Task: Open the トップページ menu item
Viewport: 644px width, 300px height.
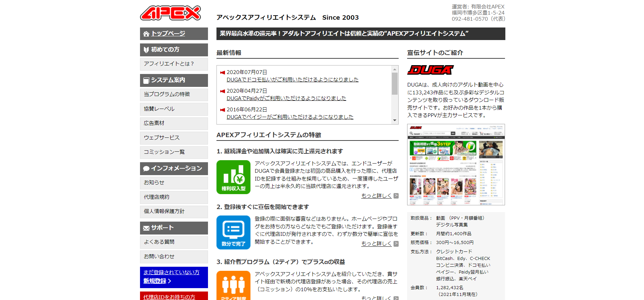Action: coord(174,34)
